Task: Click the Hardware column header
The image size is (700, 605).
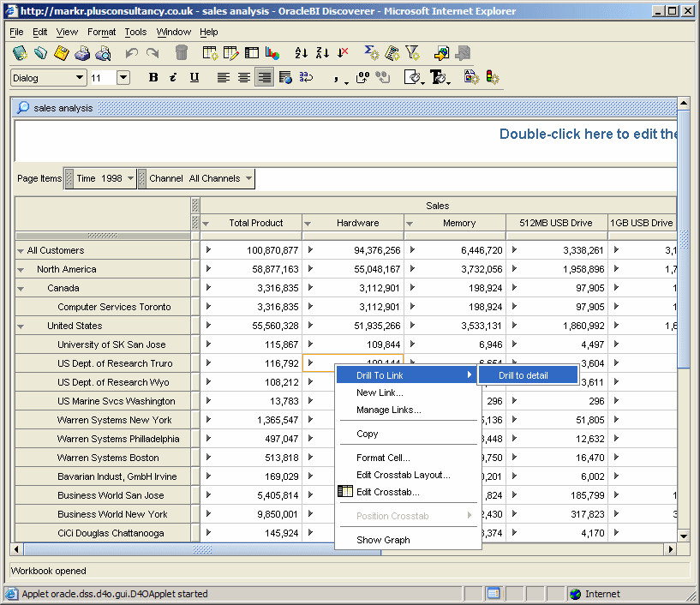Action: (x=357, y=223)
